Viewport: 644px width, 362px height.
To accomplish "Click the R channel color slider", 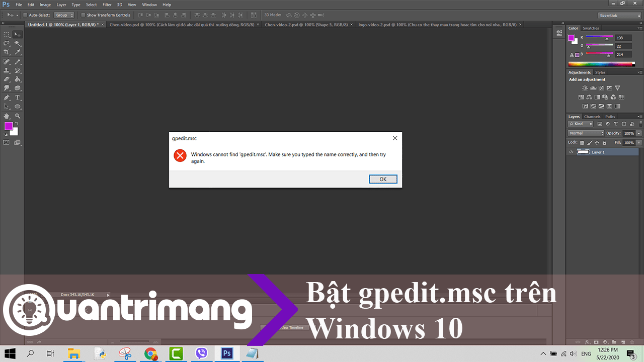I will coord(599,37).
